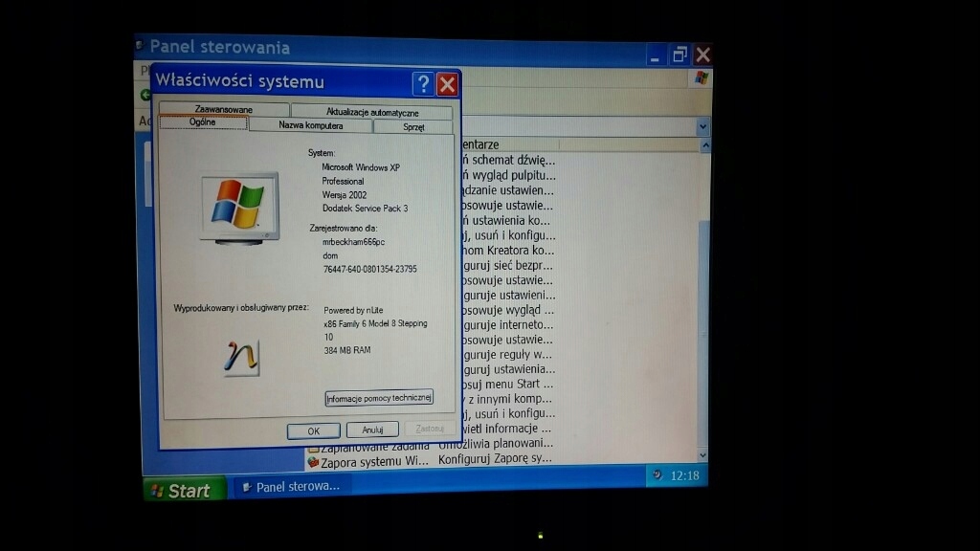
Task: Close the Panel sterowania window
Action: pyautogui.click(x=703, y=55)
